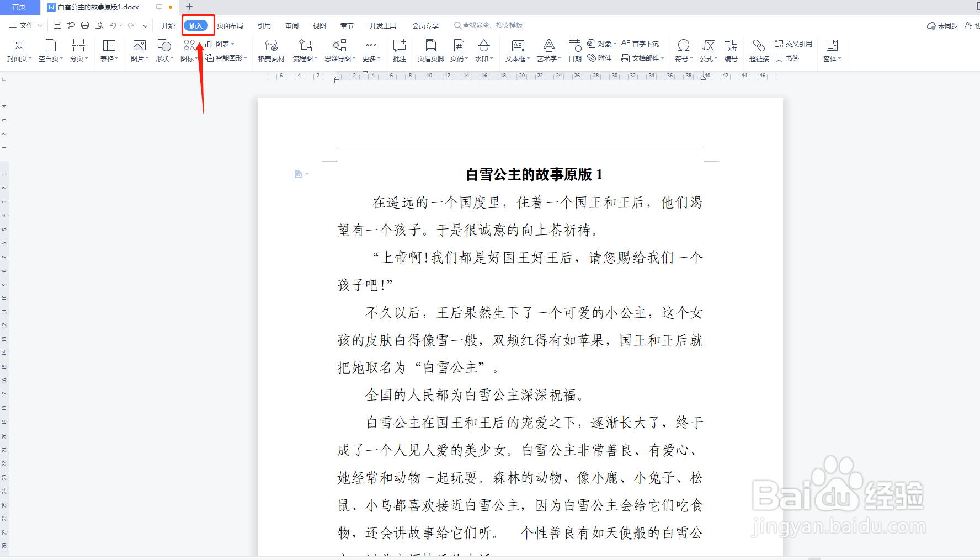Click the search commands and templates box

(488, 25)
